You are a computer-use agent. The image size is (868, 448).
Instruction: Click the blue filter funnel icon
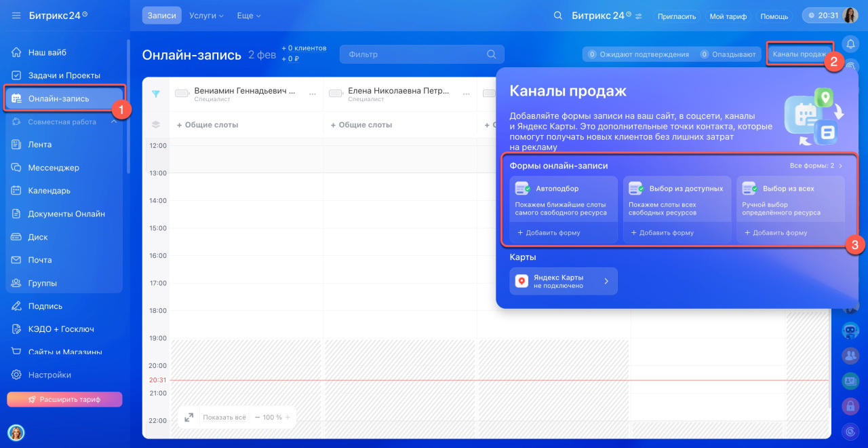156,94
